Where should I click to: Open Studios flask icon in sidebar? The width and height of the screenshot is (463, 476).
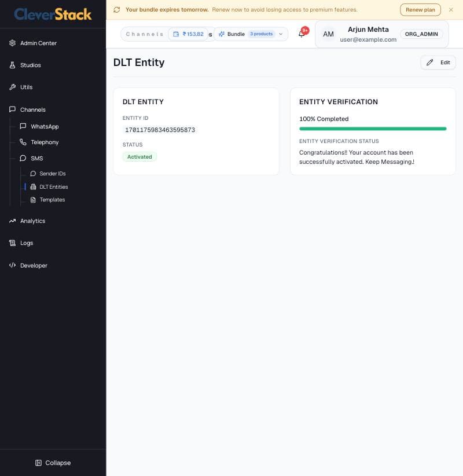(x=12, y=65)
